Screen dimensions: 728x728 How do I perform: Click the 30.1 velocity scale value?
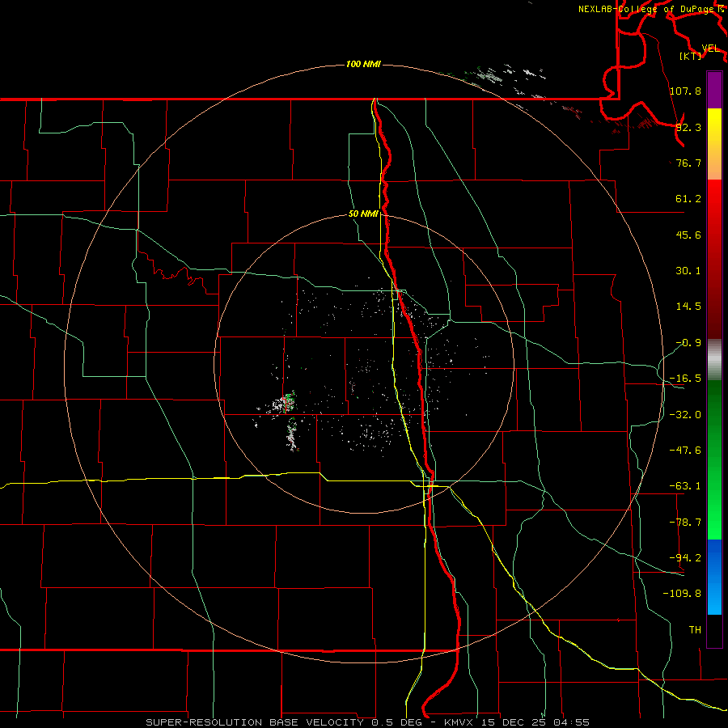(x=688, y=271)
